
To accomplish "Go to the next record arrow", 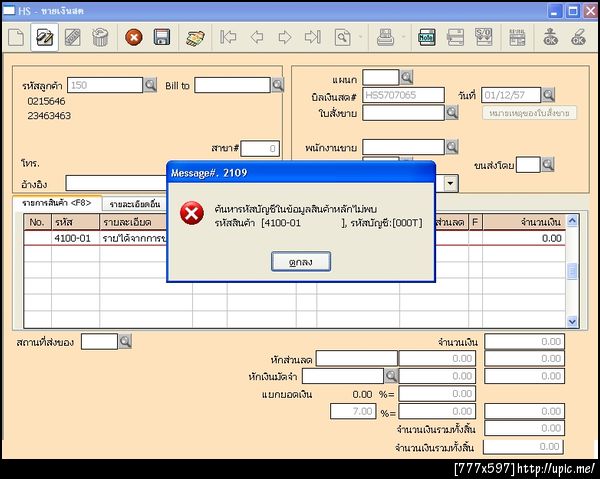I will tap(285, 37).
